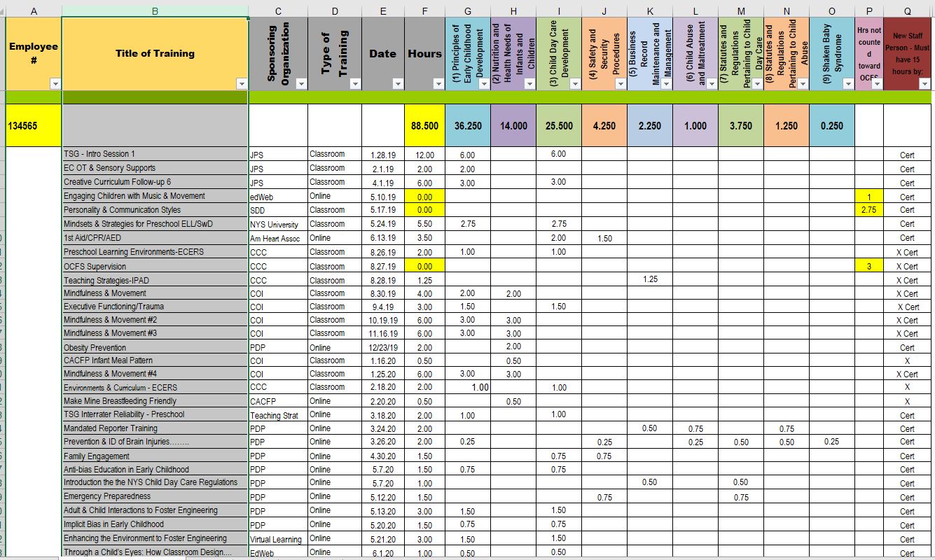The height and width of the screenshot is (560, 935).
Task: Select total cell 0.250
Action: pos(832,126)
